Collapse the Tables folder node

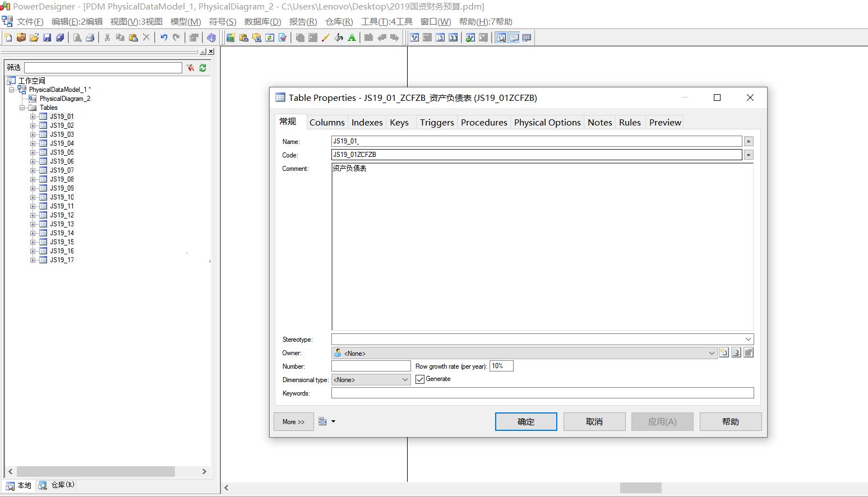(22, 108)
